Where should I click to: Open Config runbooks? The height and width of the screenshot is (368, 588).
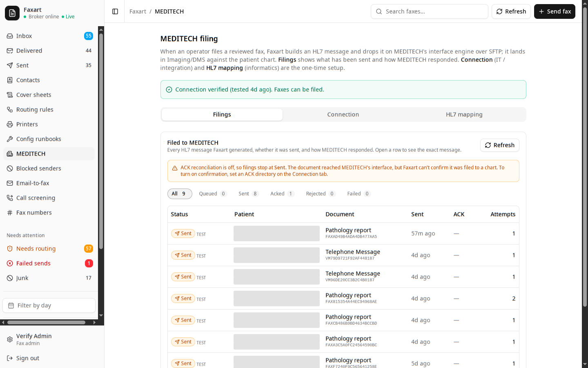click(x=49, y=139)
